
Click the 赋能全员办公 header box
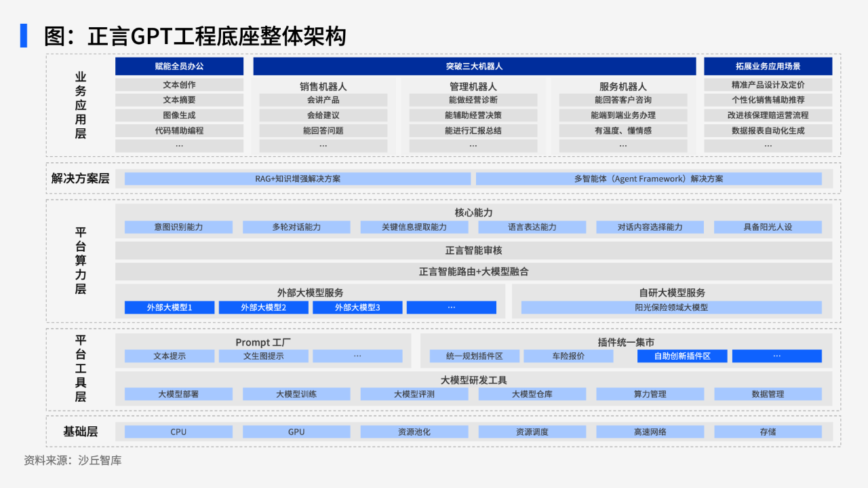point(179,67)
